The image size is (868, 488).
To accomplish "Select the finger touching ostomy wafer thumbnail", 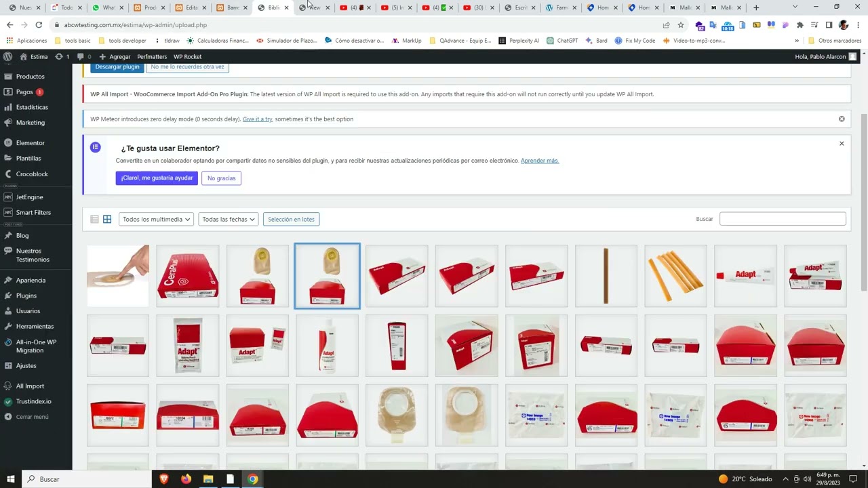I will click(x=118, y=276).
